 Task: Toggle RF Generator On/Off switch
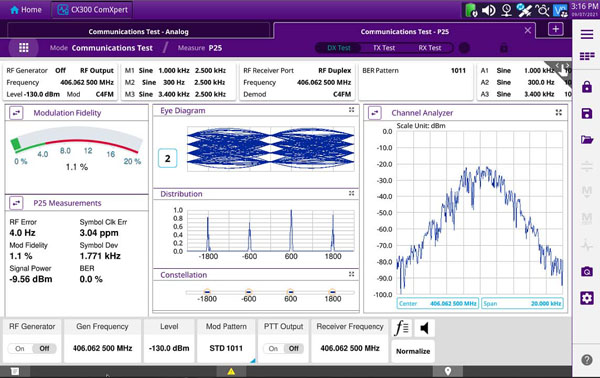(x=32, y=349)
